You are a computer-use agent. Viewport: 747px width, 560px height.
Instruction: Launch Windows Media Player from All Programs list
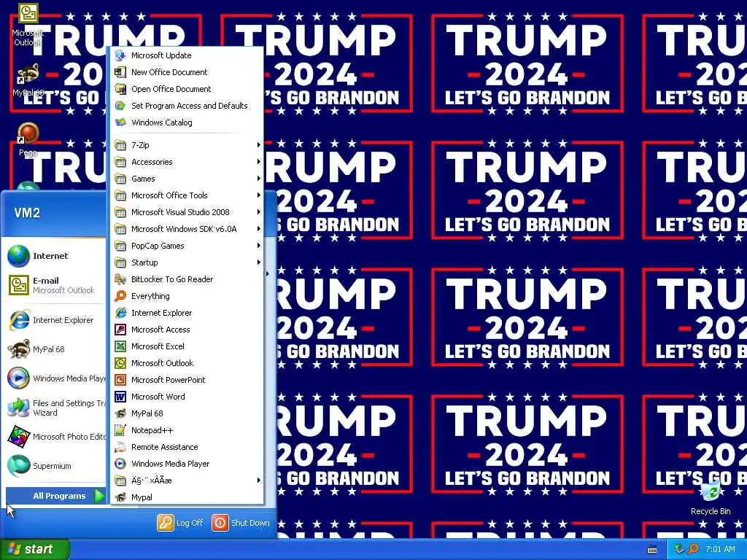pos(187,464)
